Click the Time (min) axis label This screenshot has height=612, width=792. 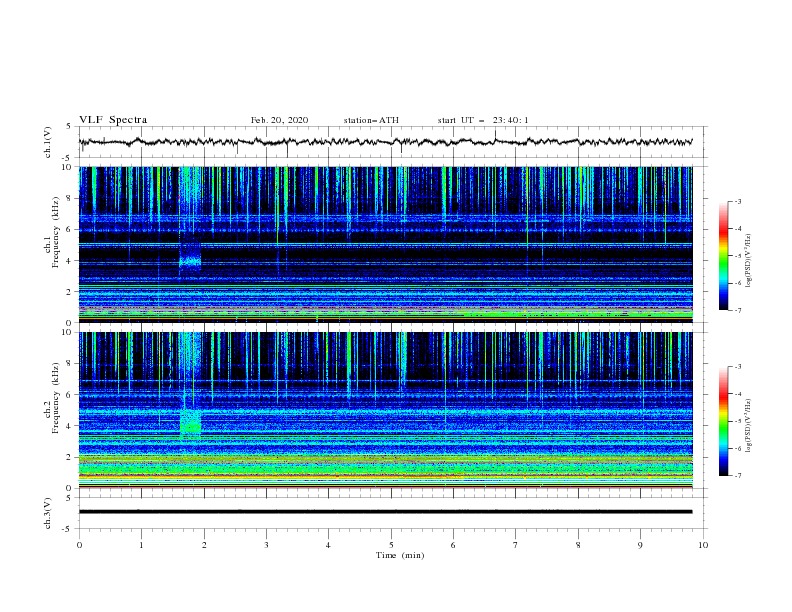coord(400,555)
